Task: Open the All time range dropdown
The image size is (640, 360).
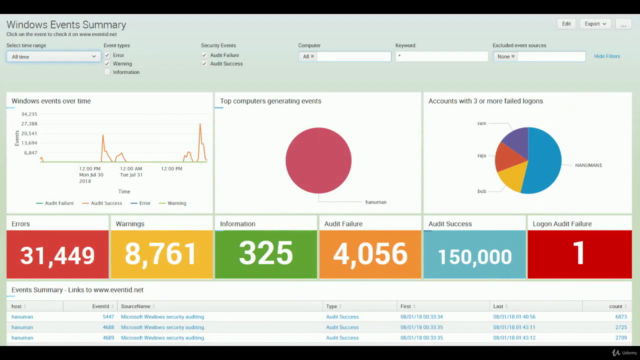Action: [x=53, y=57]
